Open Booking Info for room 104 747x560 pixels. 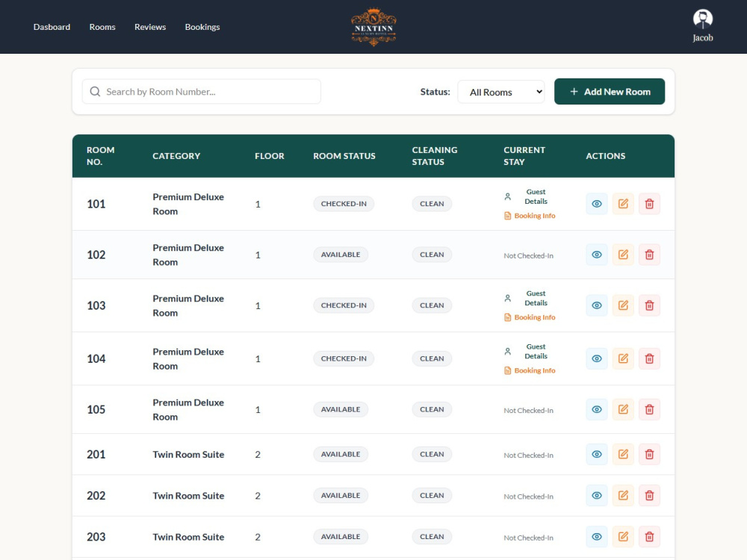530,370
